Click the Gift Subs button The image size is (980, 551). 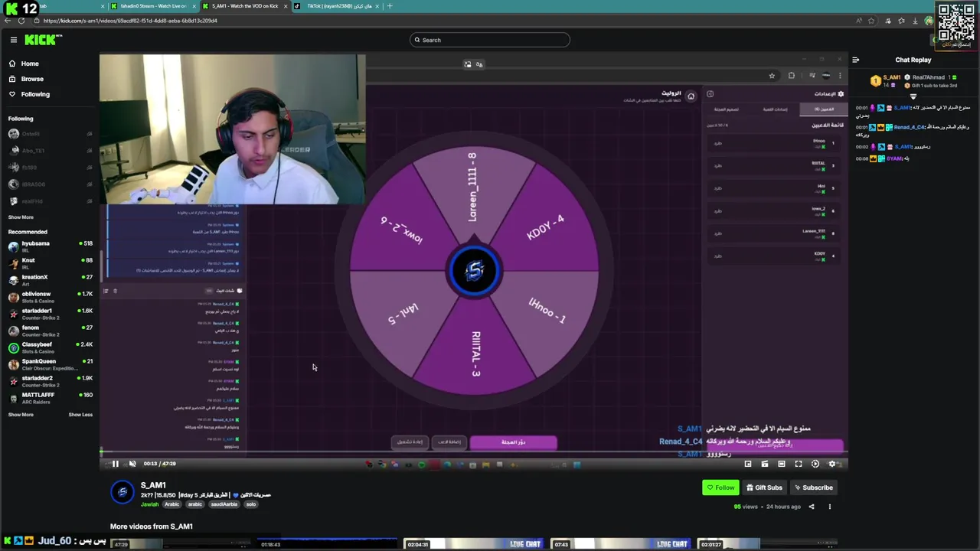click(x=764, y=487)
